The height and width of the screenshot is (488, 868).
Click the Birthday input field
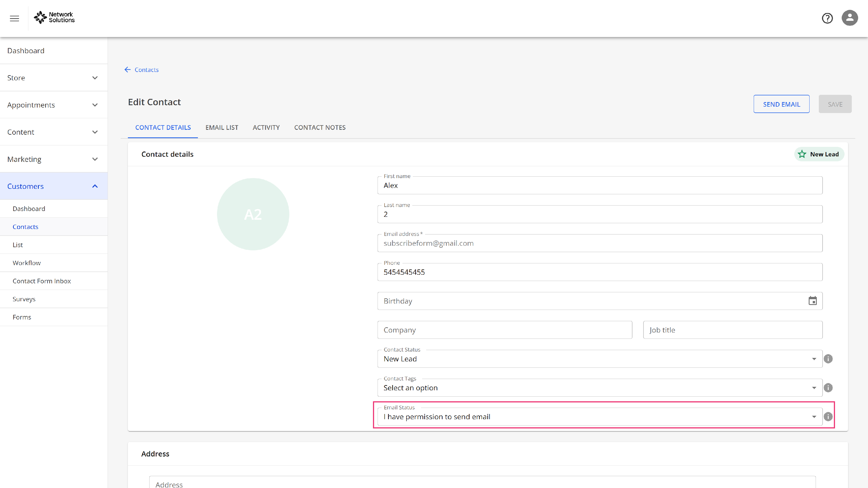(600, 301)
